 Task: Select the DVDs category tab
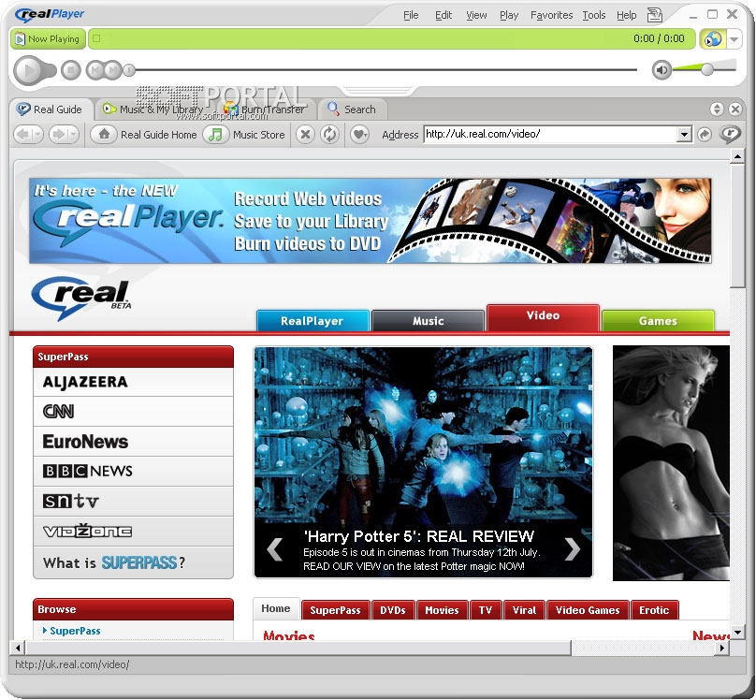tap(392, 610)
